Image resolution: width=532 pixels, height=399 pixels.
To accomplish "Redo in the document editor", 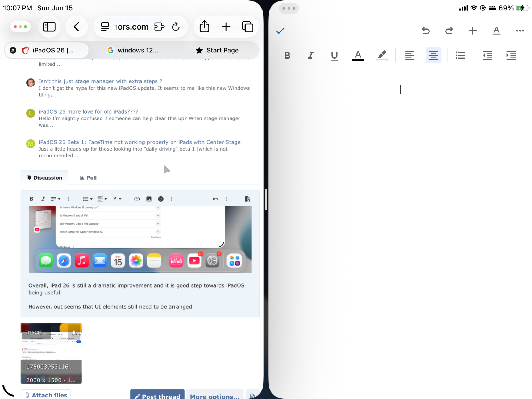I will [x=449, y=31].
